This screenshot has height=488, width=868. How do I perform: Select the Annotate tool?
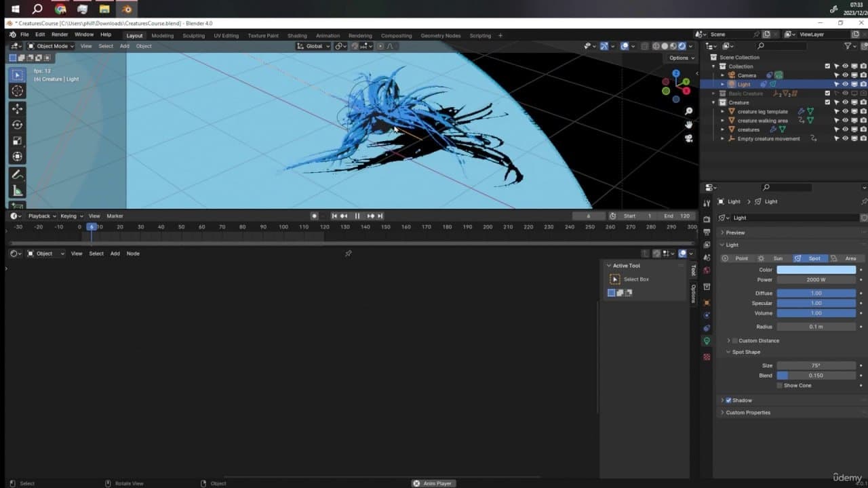pyautogui.click(x=18, y=175)
